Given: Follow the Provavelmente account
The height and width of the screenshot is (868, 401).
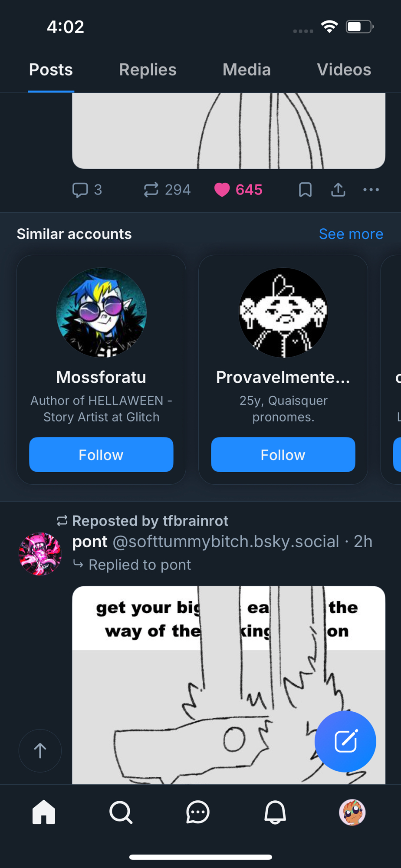Looking at the screenshot, I should click(283, 454).
